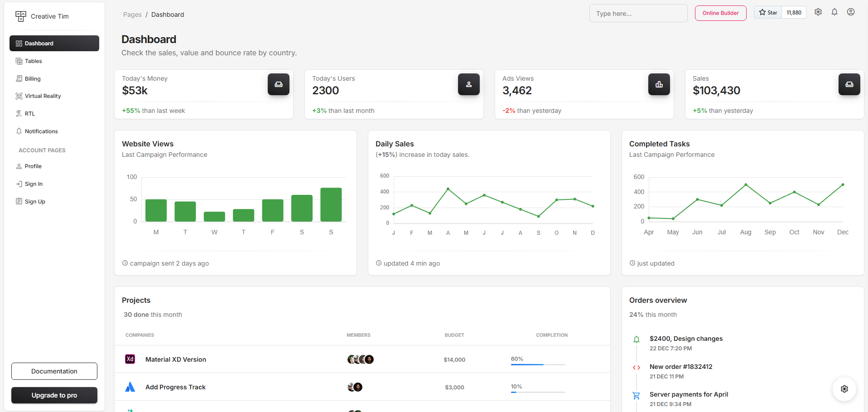The width and height of the screenshot is (868, 412).
Task: Click the $3,000 budget cell
Action: (x=454, y=388)
